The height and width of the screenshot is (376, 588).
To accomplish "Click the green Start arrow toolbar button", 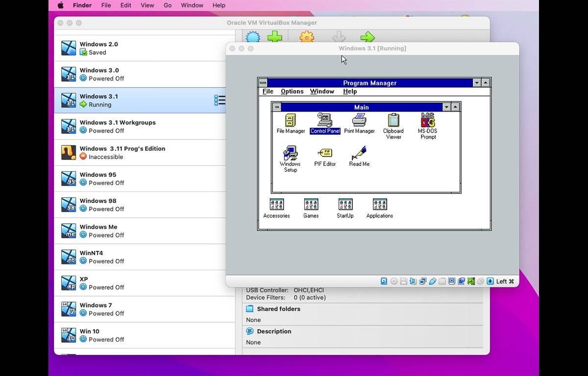I will click(367, 37).
